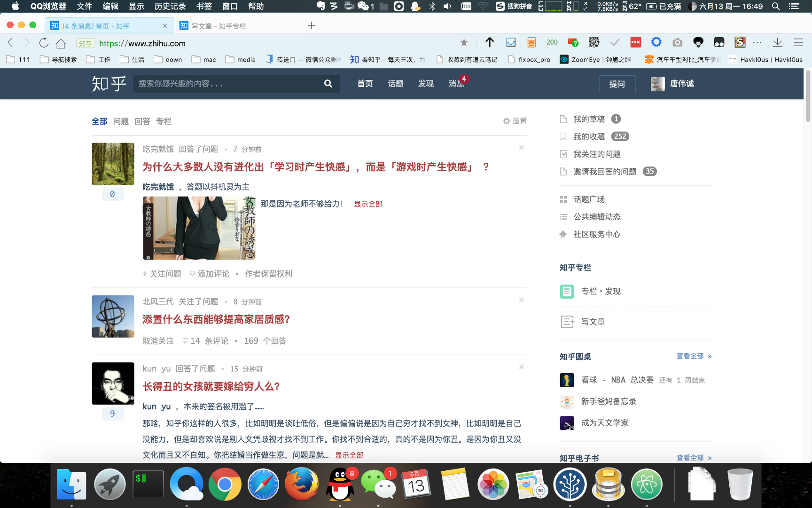Switch to the 写文章 - 知乎专栏 tab

239,26
